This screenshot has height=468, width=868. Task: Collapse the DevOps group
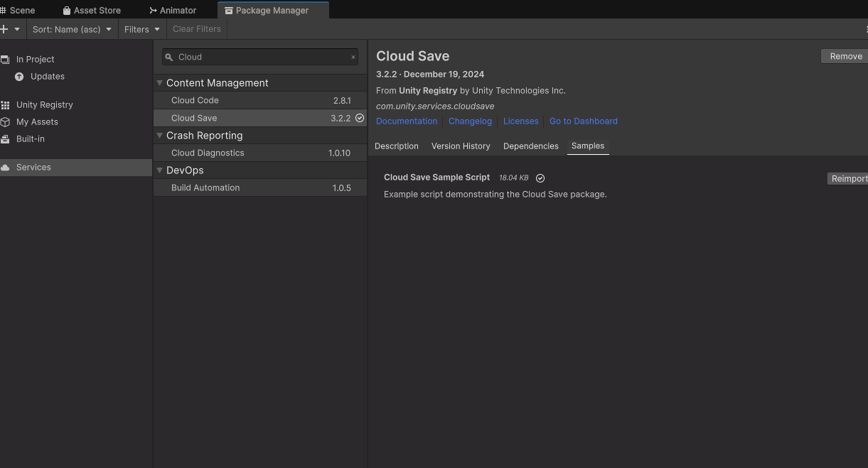(x=160, y=170)
